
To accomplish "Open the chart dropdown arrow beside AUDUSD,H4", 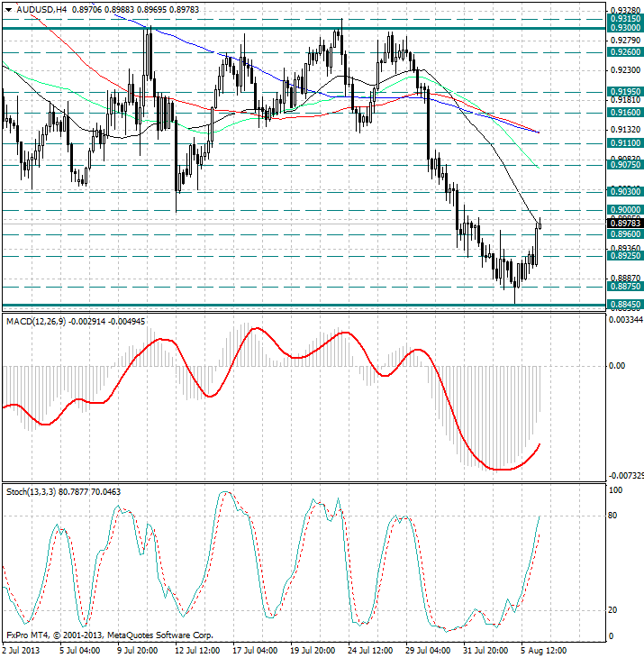I will 8,10.
